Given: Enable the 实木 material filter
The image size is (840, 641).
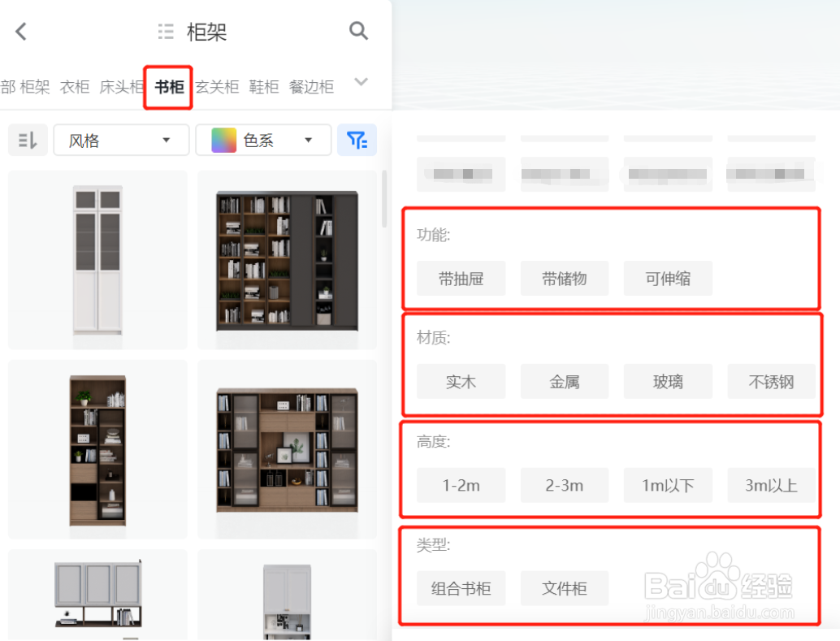Looking at the screenshot, I should pyautogui.click(x=461, y=381).
